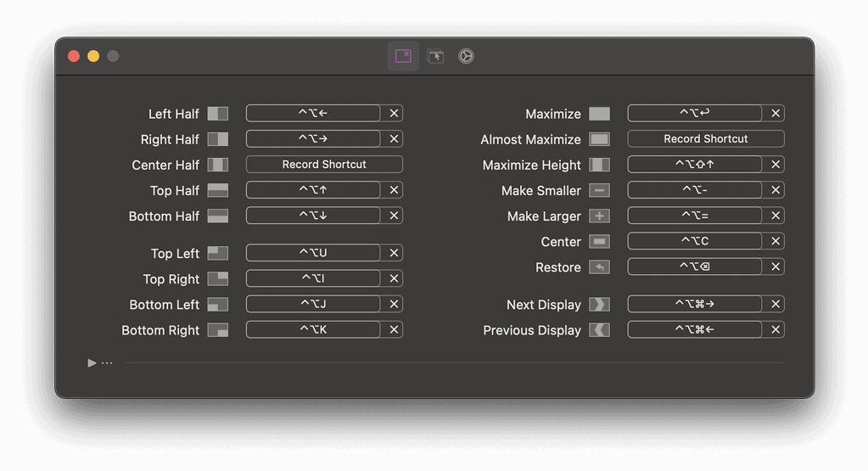Open the keyboard shortcuts tab in toolbar

point(403,56)
